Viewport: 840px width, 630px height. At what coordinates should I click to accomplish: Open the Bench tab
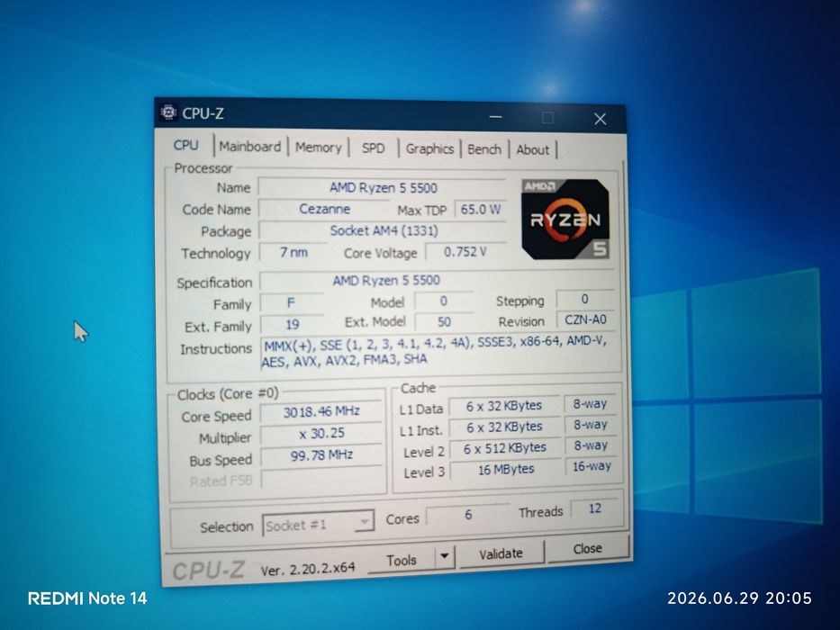coord(484,149)
